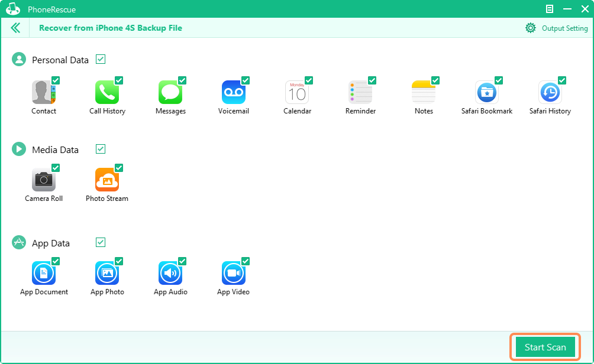Click the 'Voicemail' label

click(x=233, y=111)
